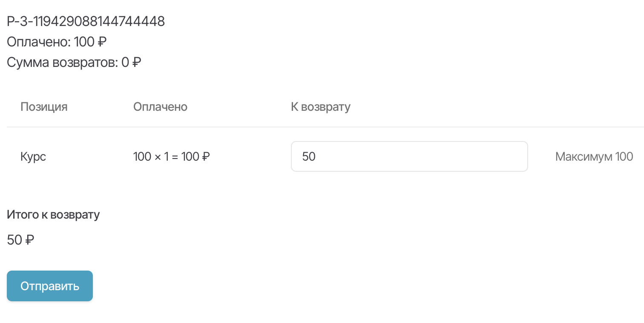Click the Оплачено: 100 summary line

coord(57,42)
